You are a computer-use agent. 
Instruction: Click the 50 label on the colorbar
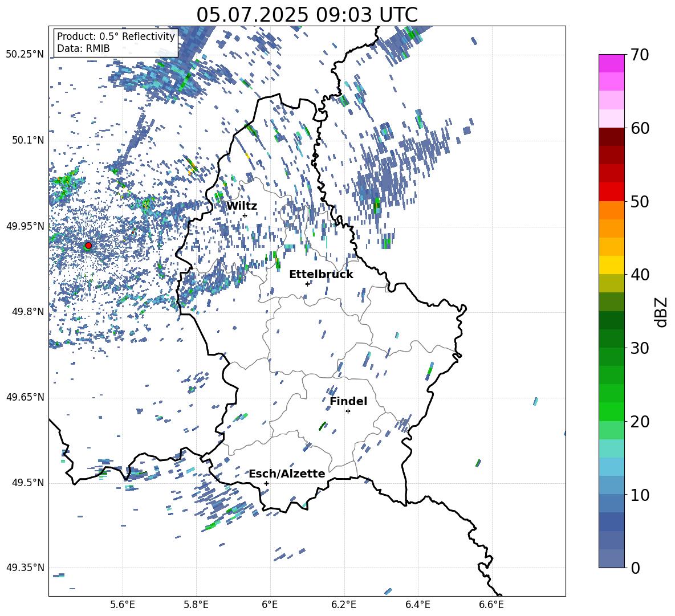pyautogui.click(x=640, y=201)
